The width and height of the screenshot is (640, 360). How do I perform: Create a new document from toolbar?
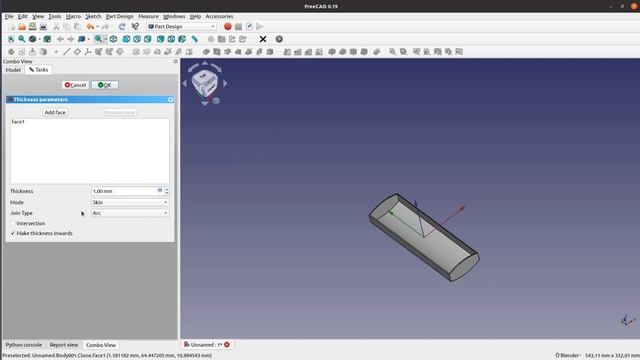[x=12, y=27]
